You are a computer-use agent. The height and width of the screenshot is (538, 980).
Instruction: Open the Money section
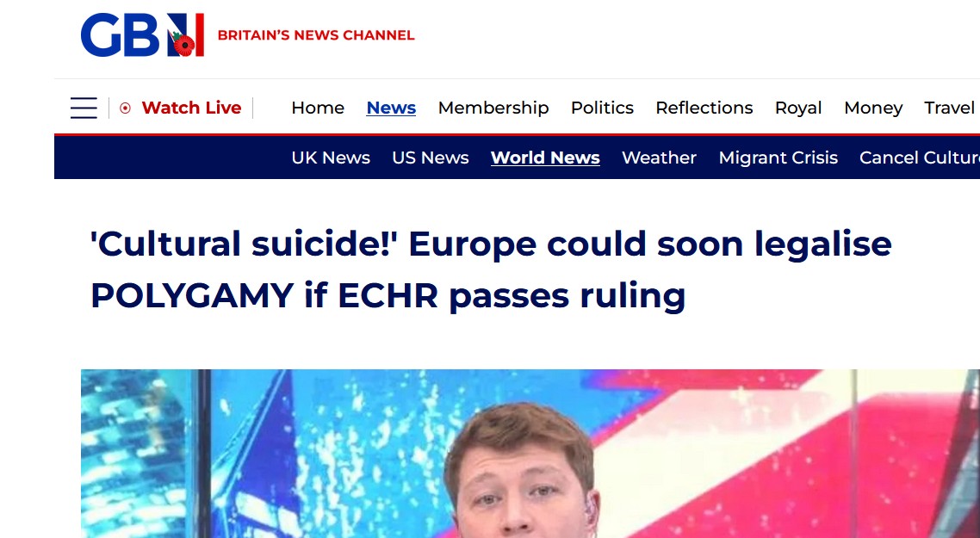click(x=873, y=108)
